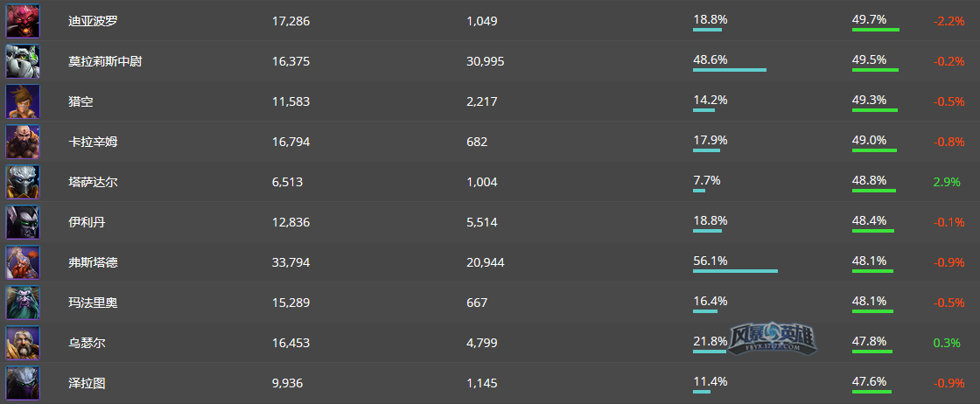
Task: Select the 莫拉莉斯中尉 hero portrait
Action: 23,61
